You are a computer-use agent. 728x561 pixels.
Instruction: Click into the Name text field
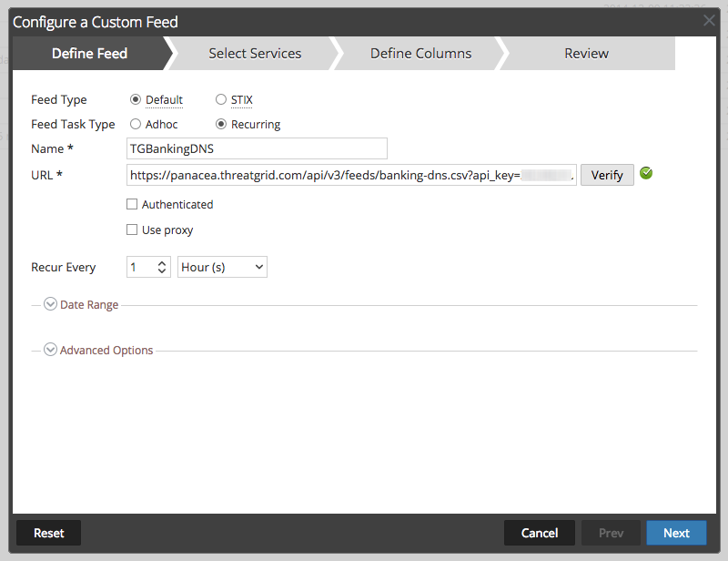pyautogui.click(x=257, y=148)
